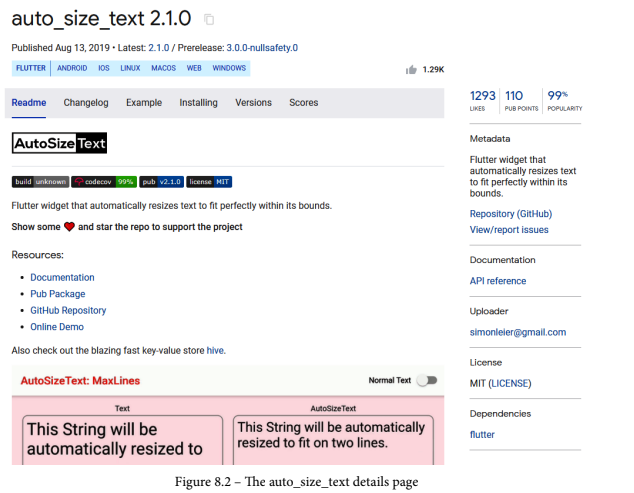Click the license MIT badge
This screenshot has width=634, height=493.
coord(209,182)
